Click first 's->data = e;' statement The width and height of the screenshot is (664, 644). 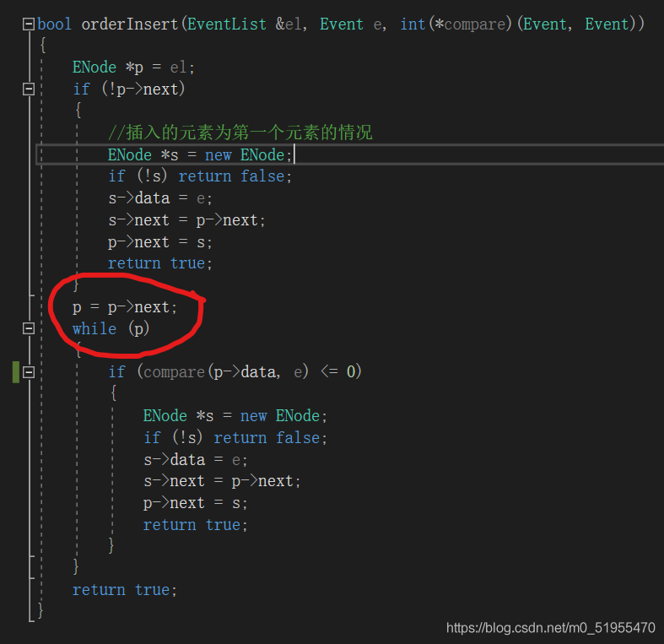click(x=160, y=198)
